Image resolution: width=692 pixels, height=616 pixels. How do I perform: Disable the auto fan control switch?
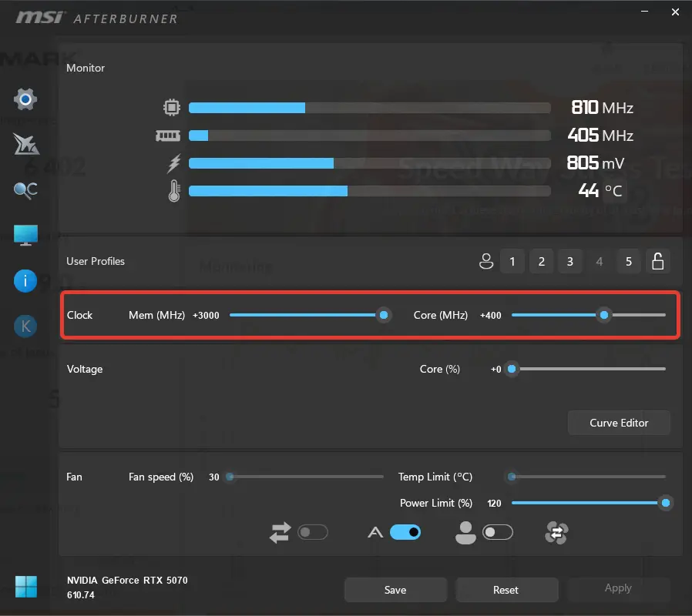click(x=405, y=532)
